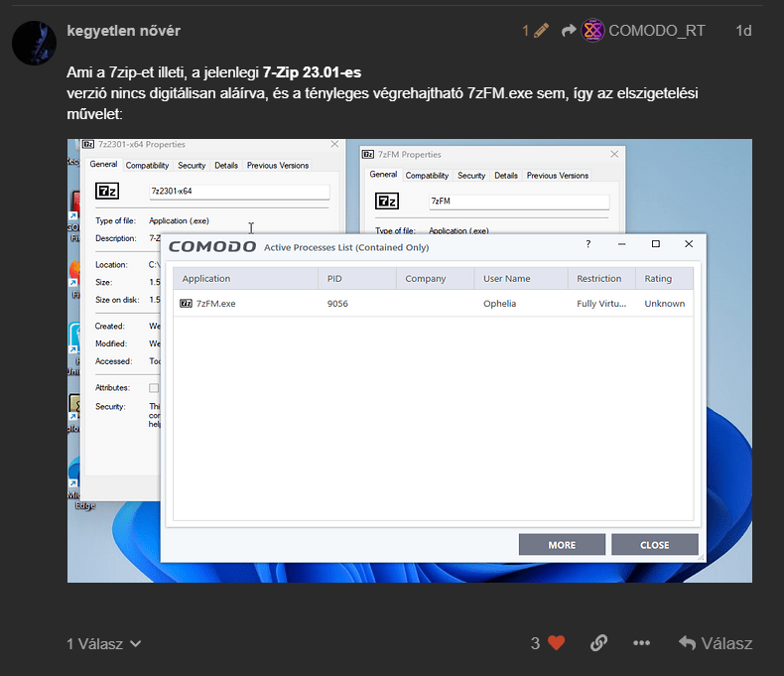Viewport: 784px width, 676px height.
Task: Click the 1d post date link
Action: [x=743, y=31]
